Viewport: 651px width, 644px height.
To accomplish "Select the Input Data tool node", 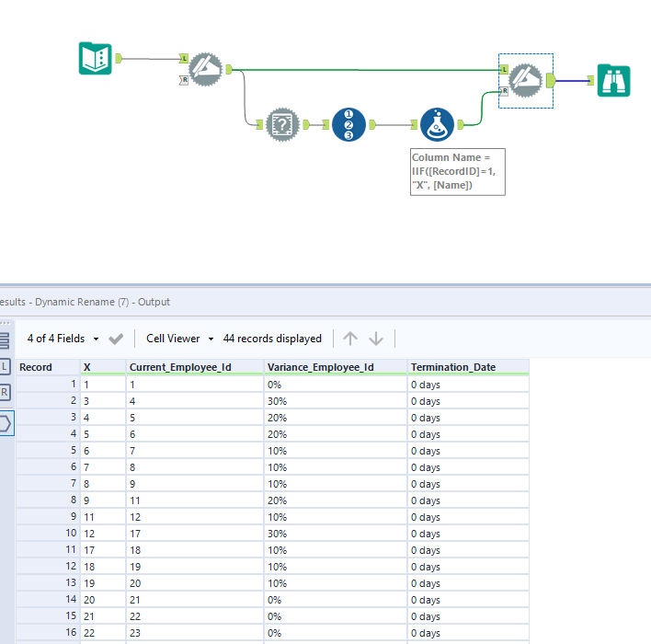I will pyautogui.click(x=95, y=59).
